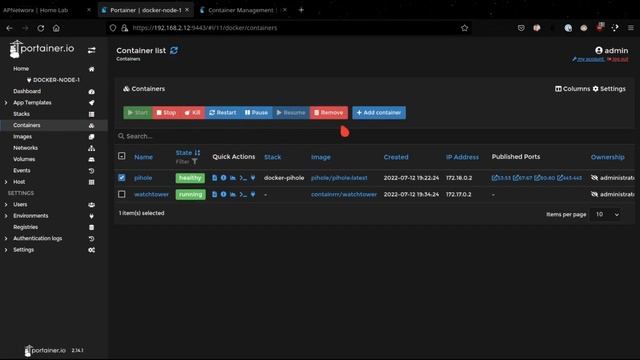The image size is (640, 360).
Task: Expand the Environments sidebar section
Action: click(x=6, y=216)
